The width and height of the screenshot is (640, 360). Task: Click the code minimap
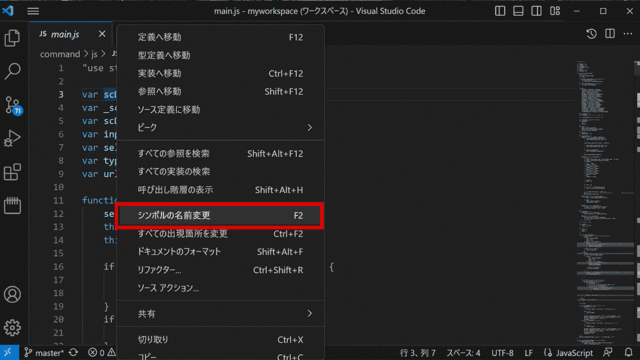pyautogui.click(x=605, y=202)
